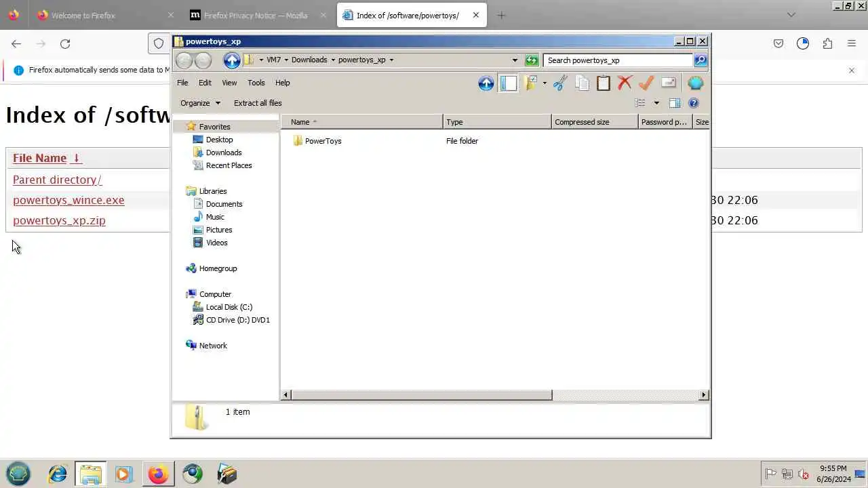Click the Search powertoys_xp field

pyautogui.click(x=618, y=60)
